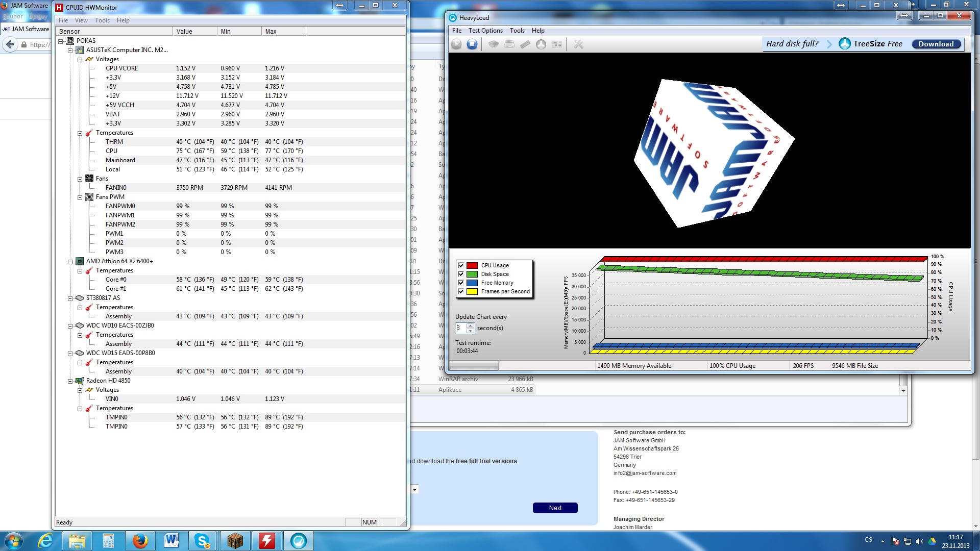Uncheck the Disk Space legend checkbox
Viewport: 980px width, 551px height.
click(461, 274)
